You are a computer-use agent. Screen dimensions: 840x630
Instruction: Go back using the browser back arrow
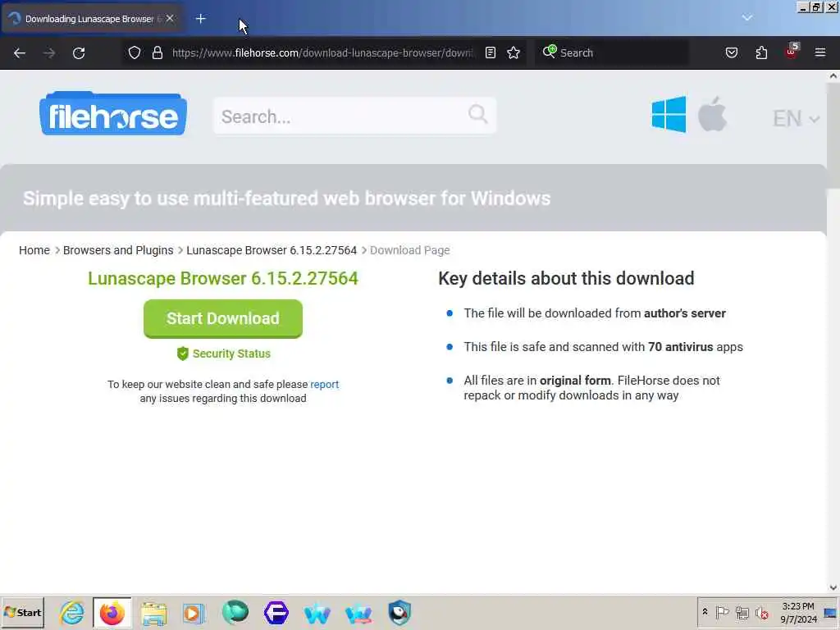click(20, 53)
